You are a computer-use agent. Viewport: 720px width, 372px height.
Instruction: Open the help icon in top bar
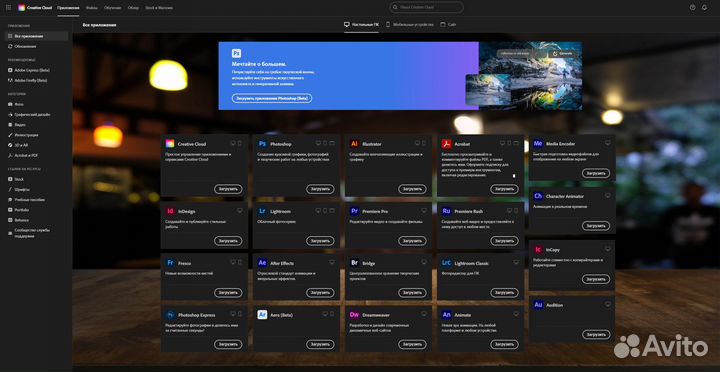coord(692,7)
